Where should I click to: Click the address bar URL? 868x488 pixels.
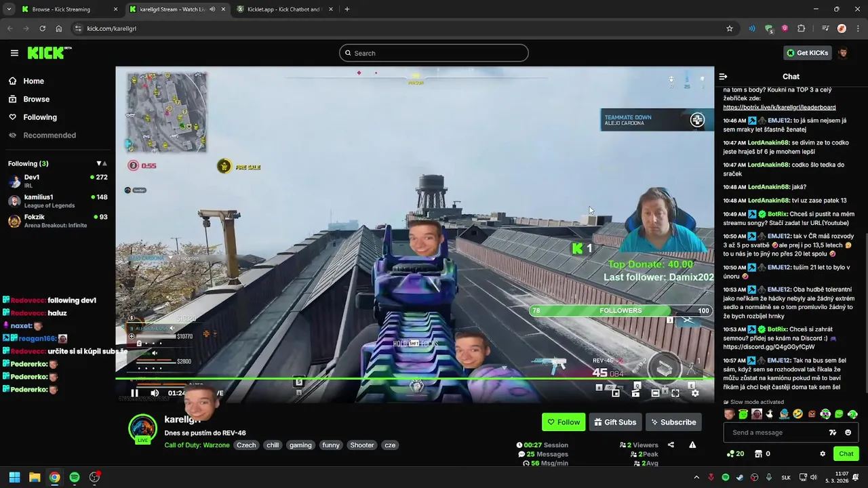point(111,28)
